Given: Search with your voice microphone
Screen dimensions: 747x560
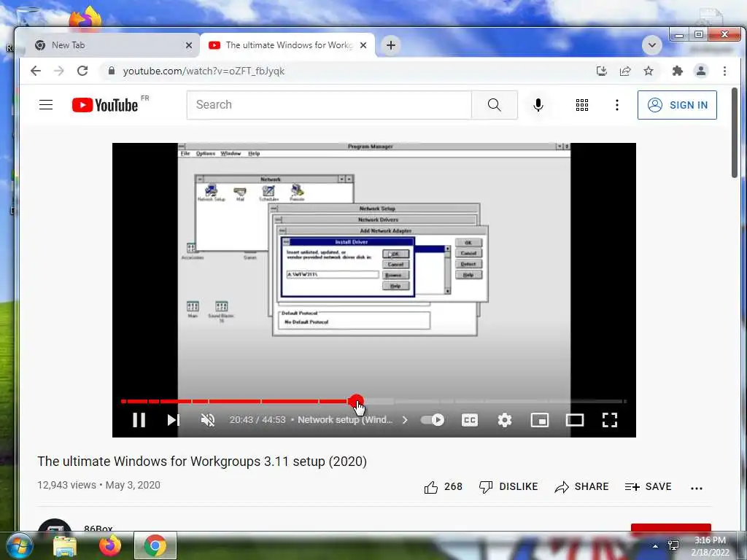Looking at the screenshot, I should (538, 105).
